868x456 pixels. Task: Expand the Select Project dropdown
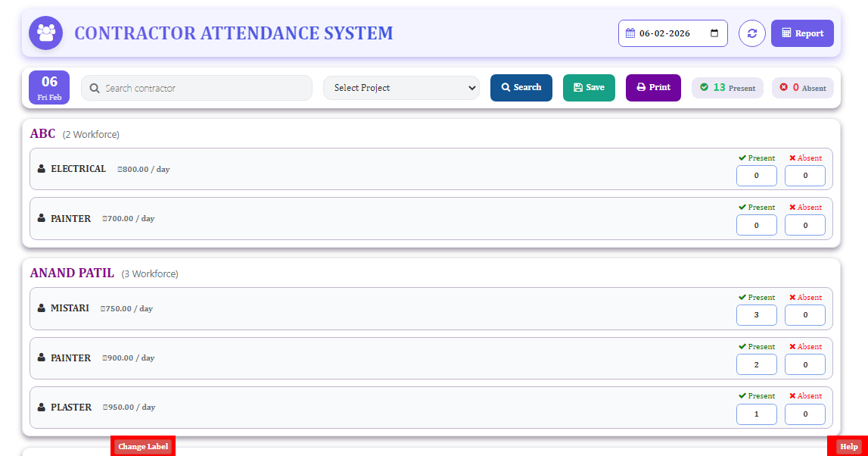point(401,88)
